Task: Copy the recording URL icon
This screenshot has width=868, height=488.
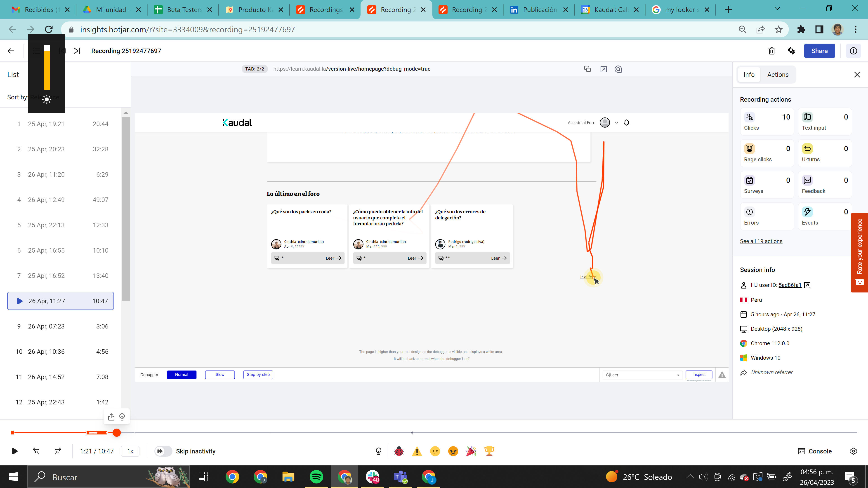Action: pos(587,69)
